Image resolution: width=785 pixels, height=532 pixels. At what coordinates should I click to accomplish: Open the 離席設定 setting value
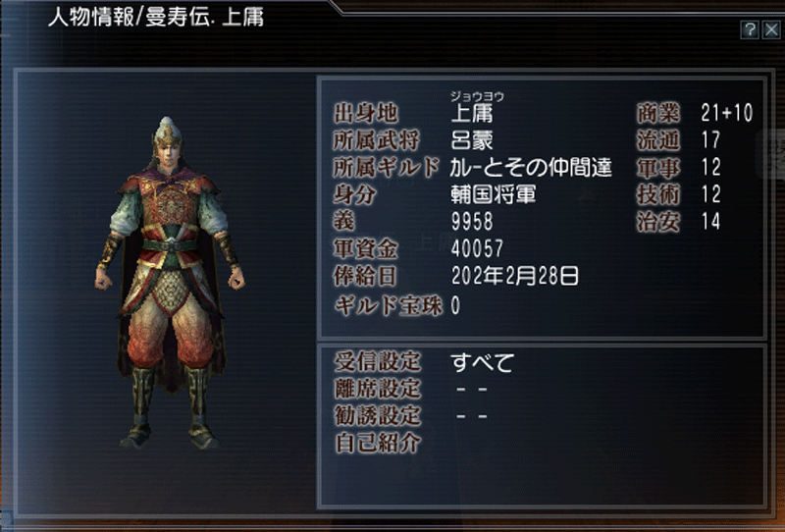tap(472, 390)
